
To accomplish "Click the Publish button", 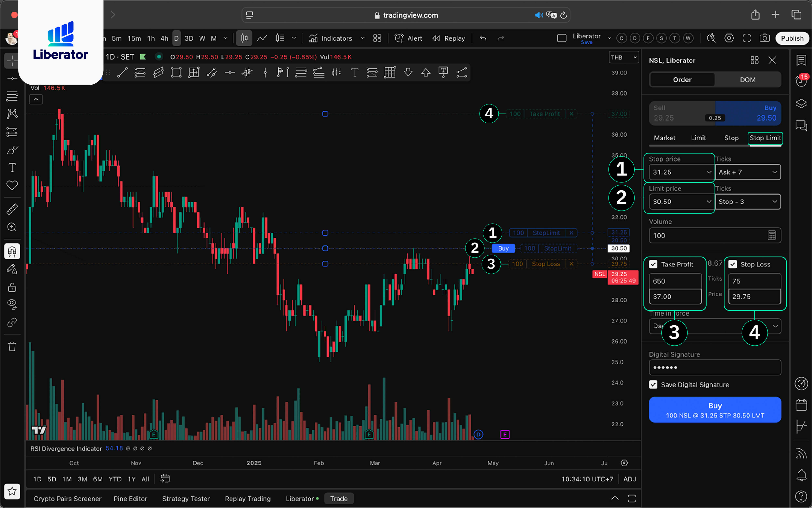I will (x=792, y=38).
